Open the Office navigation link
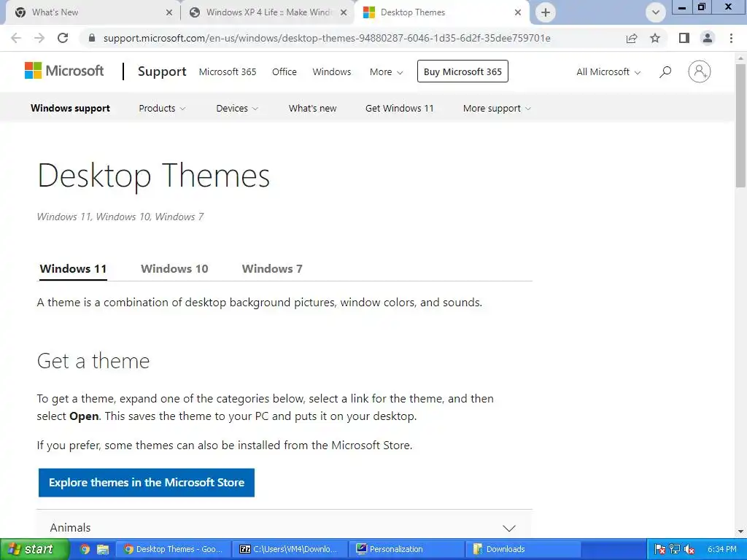This screenshot has height=560, width=747. pos(285,72)
